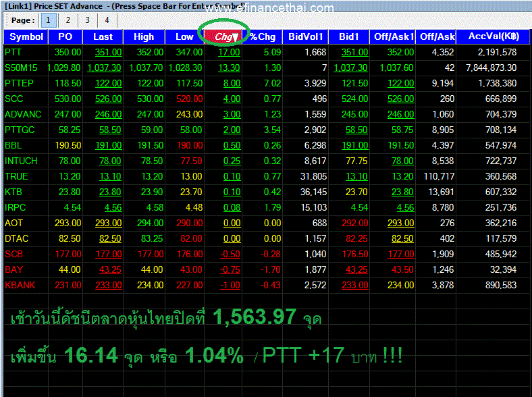Screen dimensions: 532x397
Task: Click INTUCH bid price 77.75
Action: coord(356,161)
